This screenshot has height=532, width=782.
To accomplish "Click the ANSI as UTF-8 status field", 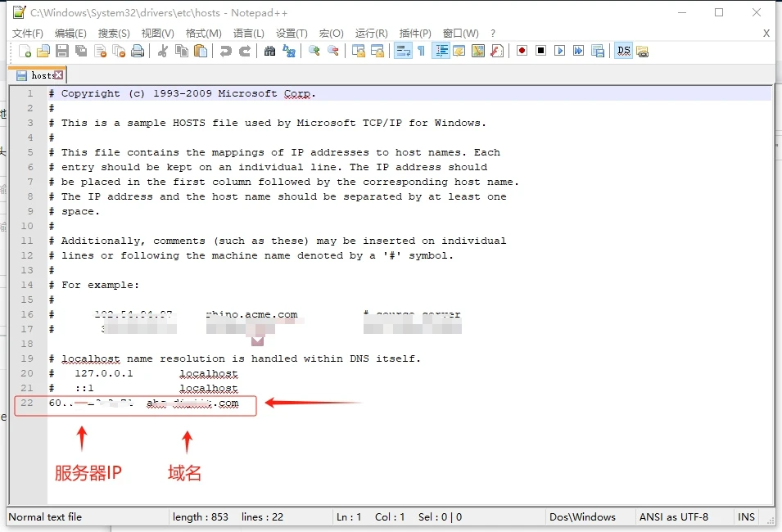I will (674, 517).
